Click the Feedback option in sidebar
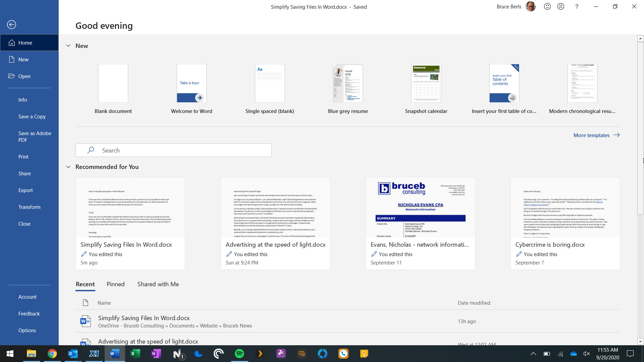The image size is (644, 362). click(x=28, y=314)
